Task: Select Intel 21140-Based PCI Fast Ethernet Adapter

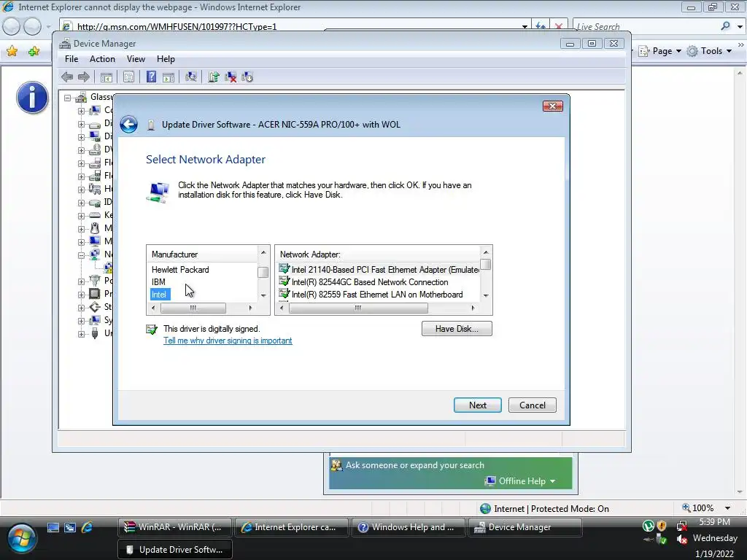Action: 379,270
